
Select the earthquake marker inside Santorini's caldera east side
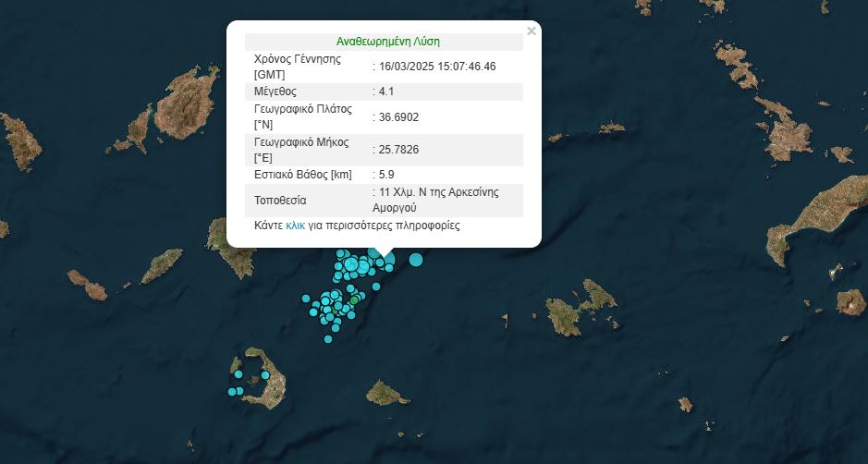click(264, 376)
